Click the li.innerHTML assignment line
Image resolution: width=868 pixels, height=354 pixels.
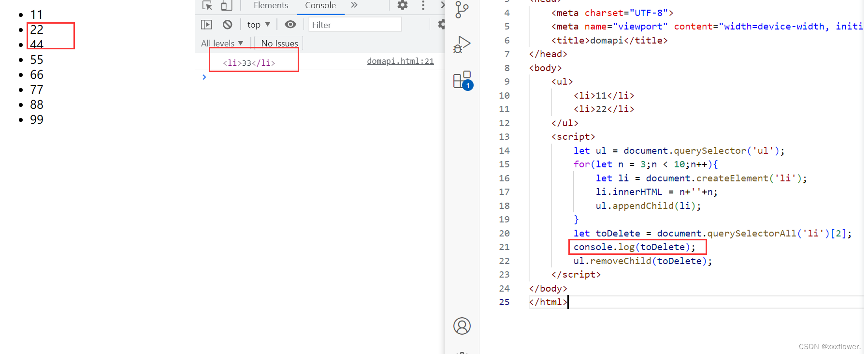(x=657, y=192)
